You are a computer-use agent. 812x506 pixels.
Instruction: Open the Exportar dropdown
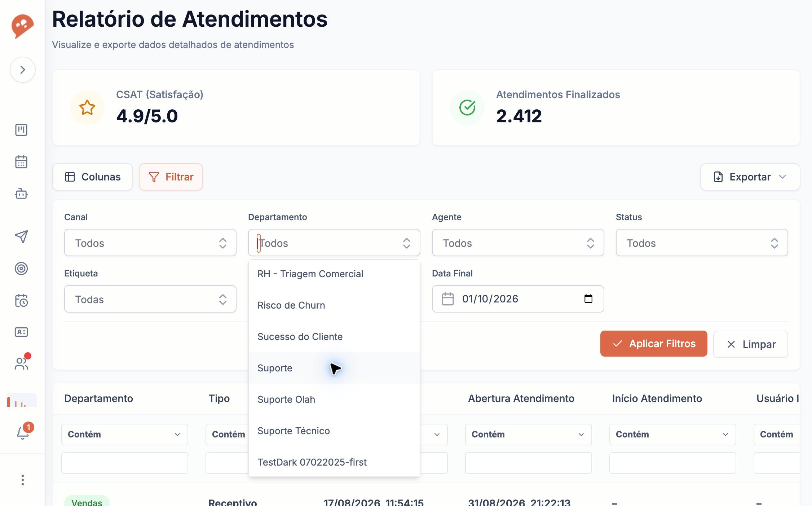tap(750, 177)
